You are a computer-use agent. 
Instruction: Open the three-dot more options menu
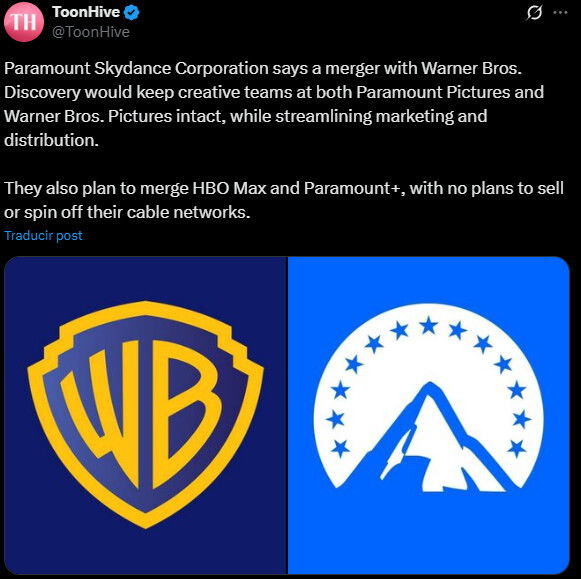pyautogui.click(x=560, y=13)
